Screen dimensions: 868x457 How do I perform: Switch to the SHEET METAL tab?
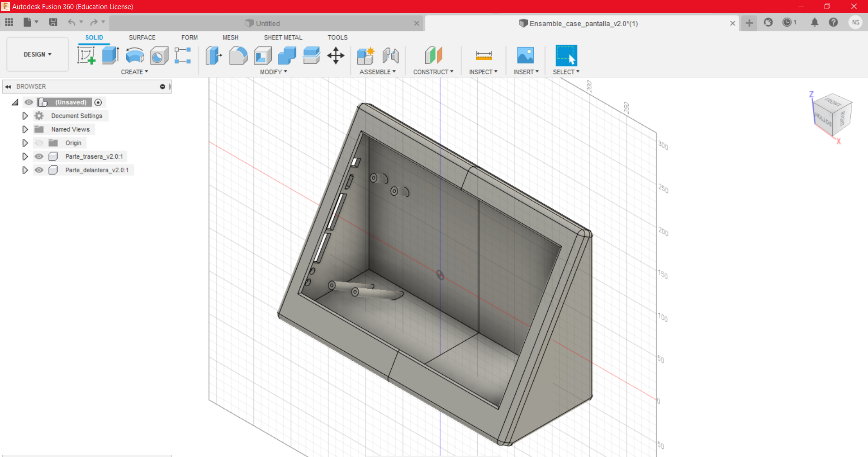point(283,38)
